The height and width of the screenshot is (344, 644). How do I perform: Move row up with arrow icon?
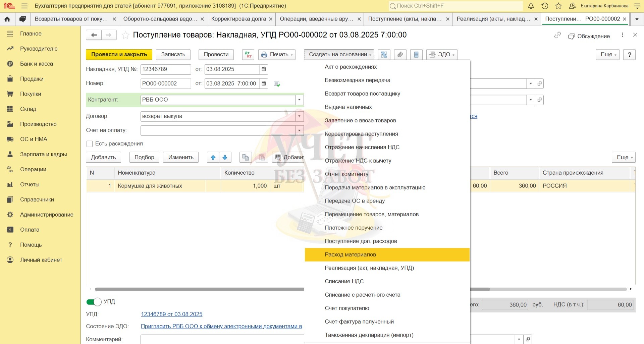pos(213,157)
